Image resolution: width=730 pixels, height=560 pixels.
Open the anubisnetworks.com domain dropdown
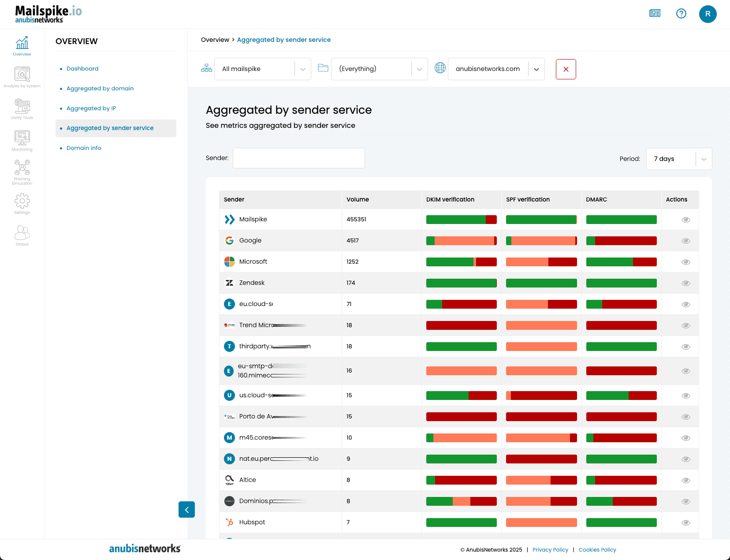[x=496, y=69]
